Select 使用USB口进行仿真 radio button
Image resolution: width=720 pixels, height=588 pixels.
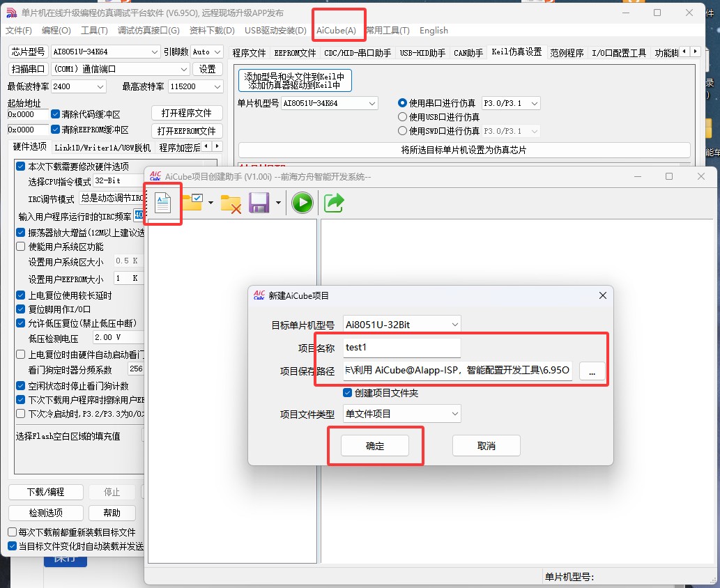pyautogui.click(x=402, y=117)
